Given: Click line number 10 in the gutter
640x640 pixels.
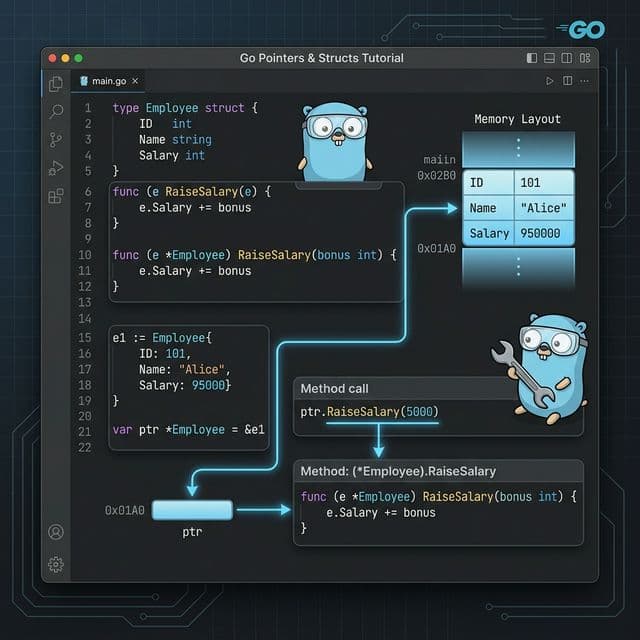Looking at the screenshot, I should click(x=85, y=255).
